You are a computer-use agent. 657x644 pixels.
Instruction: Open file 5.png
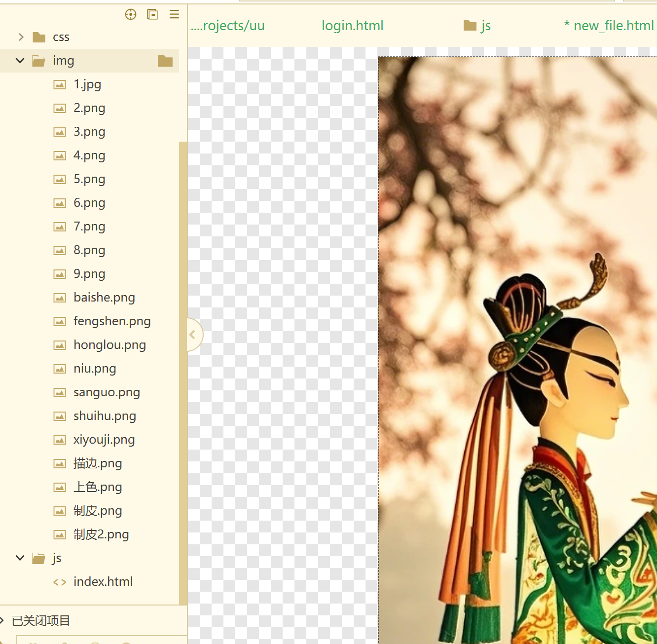(x=89, y=179)
